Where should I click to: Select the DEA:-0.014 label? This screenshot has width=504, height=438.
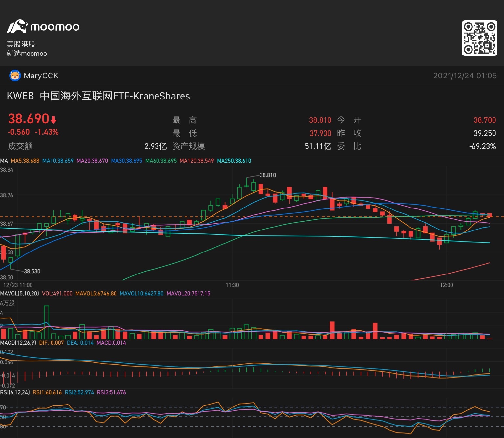tap(80, 343)
